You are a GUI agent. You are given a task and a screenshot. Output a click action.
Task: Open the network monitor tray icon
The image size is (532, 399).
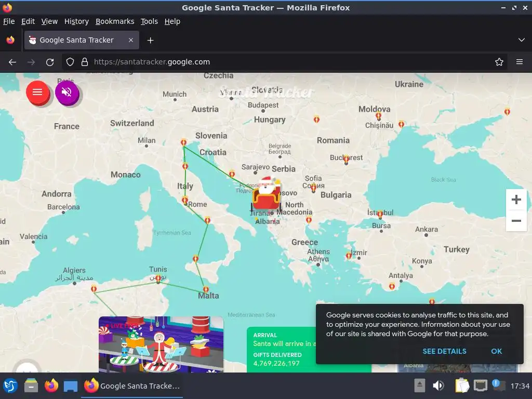[x=481, y=386]
